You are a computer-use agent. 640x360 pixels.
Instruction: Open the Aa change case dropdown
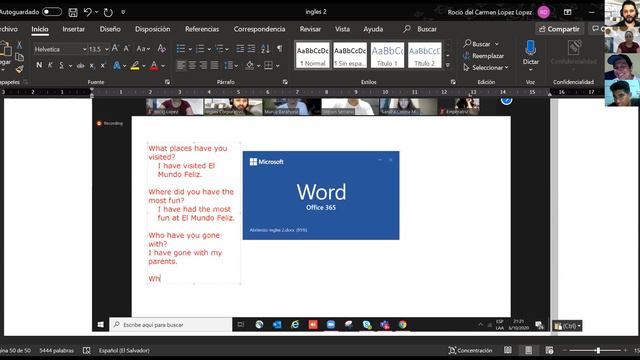point(143,49)
